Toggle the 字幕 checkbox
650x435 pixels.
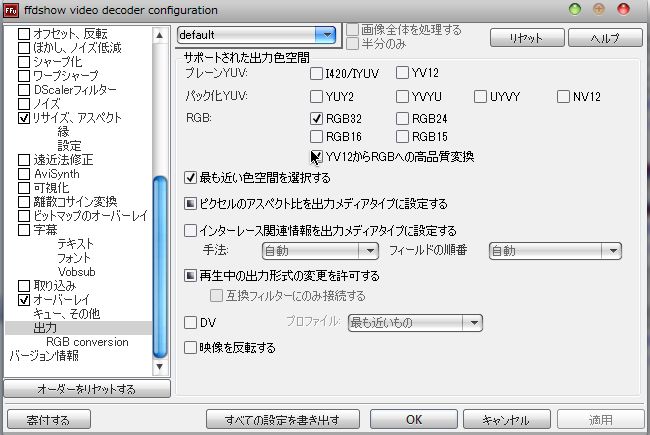(24, 230)
